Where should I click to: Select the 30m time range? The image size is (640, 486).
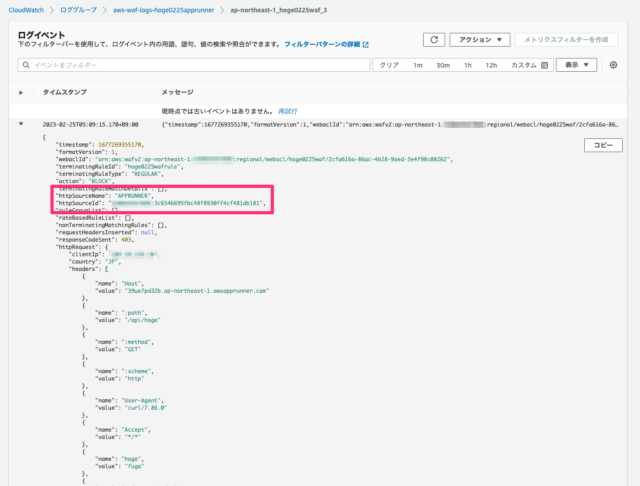(443, 65)
